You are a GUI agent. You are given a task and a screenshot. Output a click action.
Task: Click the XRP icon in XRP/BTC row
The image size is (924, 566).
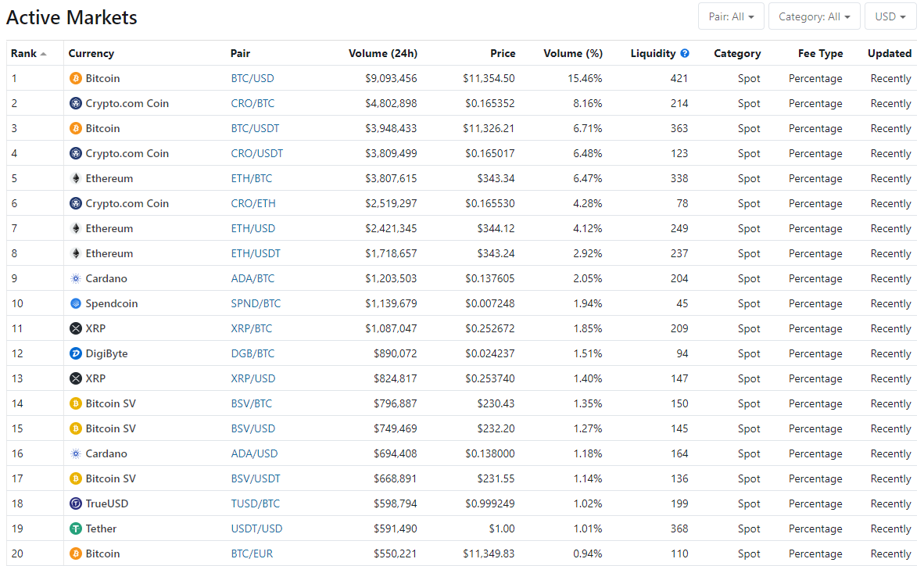tap(75, 328)
